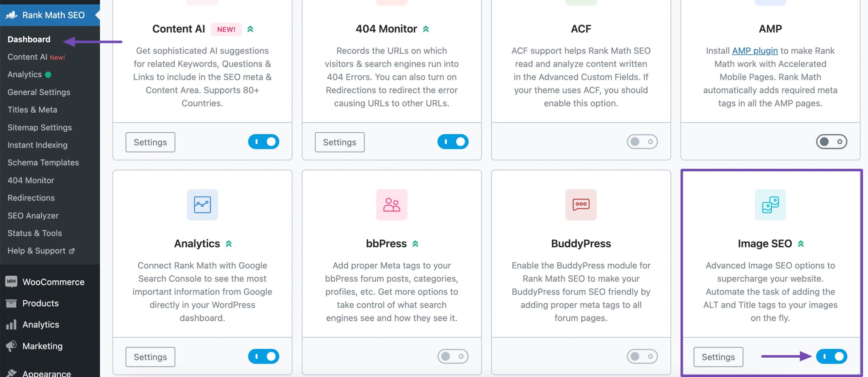The height and width of the screenshot is (377, 868).
Task: Open Settings for Content AI module
Action: coord(150,142)
